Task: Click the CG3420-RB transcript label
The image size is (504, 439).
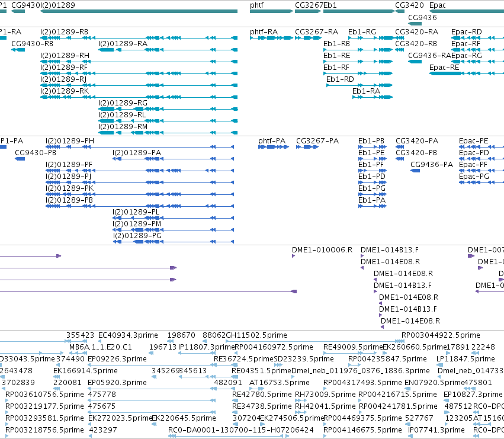Action: coord(416,44)
